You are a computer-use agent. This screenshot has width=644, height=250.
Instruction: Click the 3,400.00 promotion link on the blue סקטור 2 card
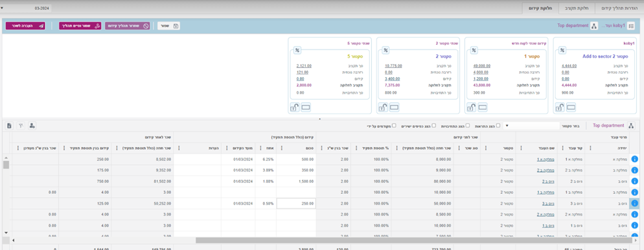(392, 78)
